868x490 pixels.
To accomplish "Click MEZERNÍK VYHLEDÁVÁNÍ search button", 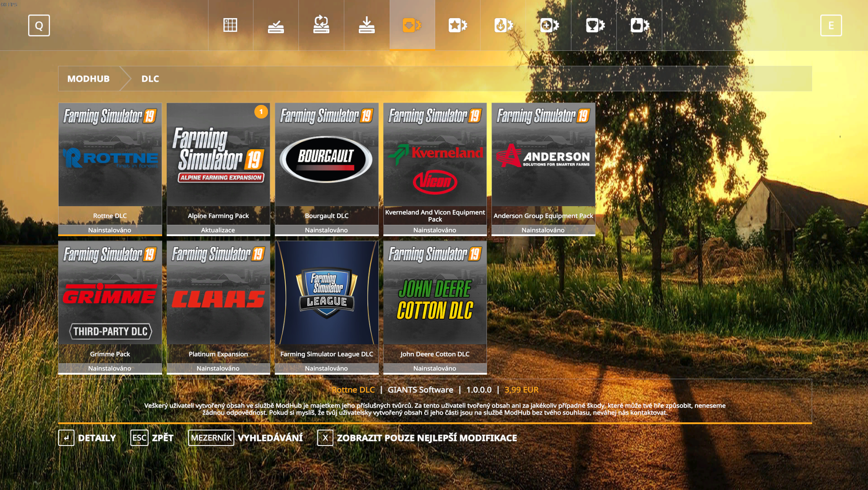I will [x=246, y=438].
